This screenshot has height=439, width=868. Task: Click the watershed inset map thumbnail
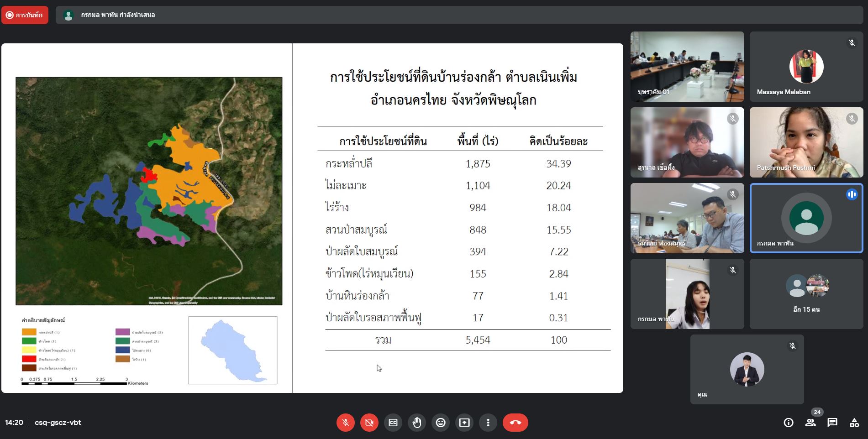(233, 350)
